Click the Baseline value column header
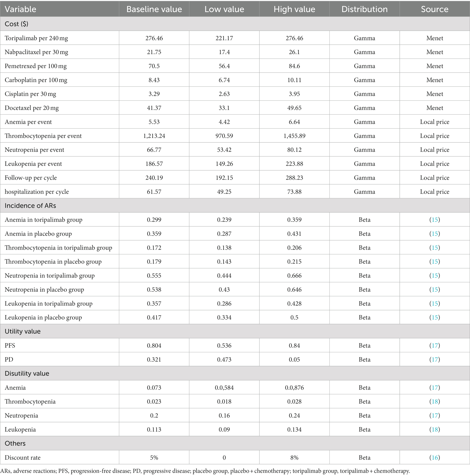The height and width of the screenshot is (476, 470). pos(154,9)
